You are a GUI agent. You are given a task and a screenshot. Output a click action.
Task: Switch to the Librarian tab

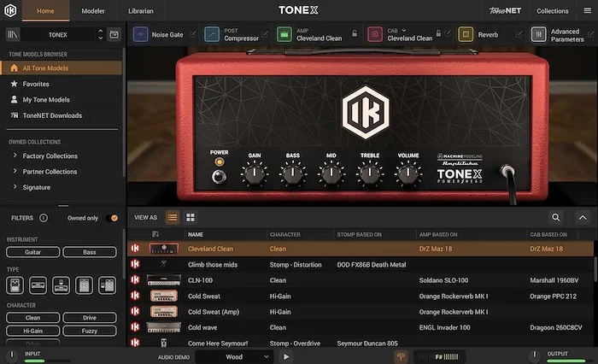tap(141, 11)
